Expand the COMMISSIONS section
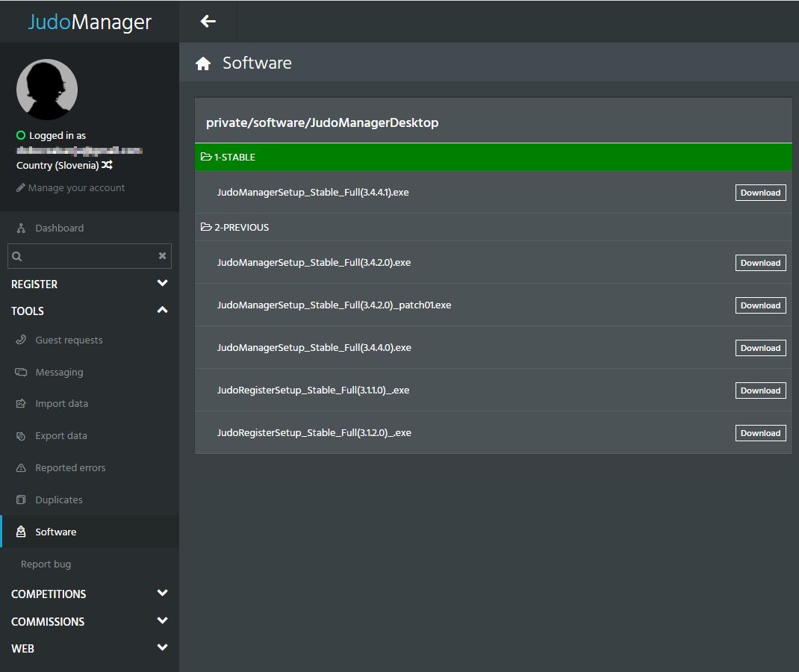This screenshot has height=672, width=799. [90, 621]
